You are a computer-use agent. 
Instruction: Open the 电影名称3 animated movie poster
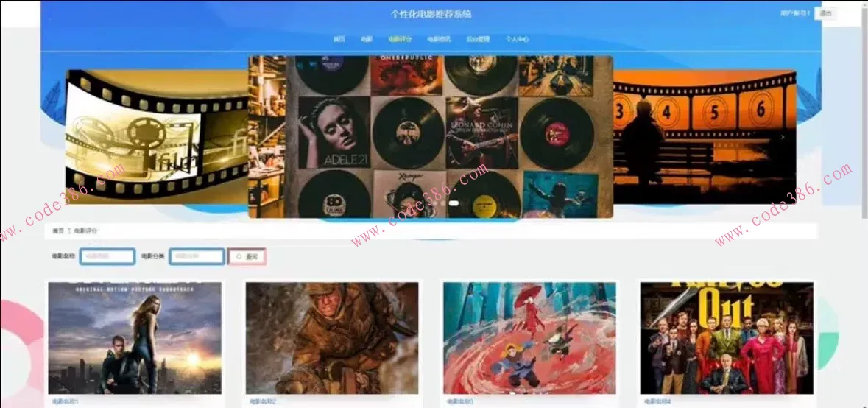tap(530, 338)
